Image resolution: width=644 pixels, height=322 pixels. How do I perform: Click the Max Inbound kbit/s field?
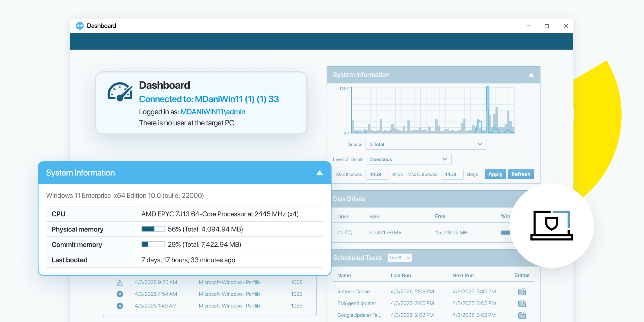pyautogui.click(x=377, y=174)
